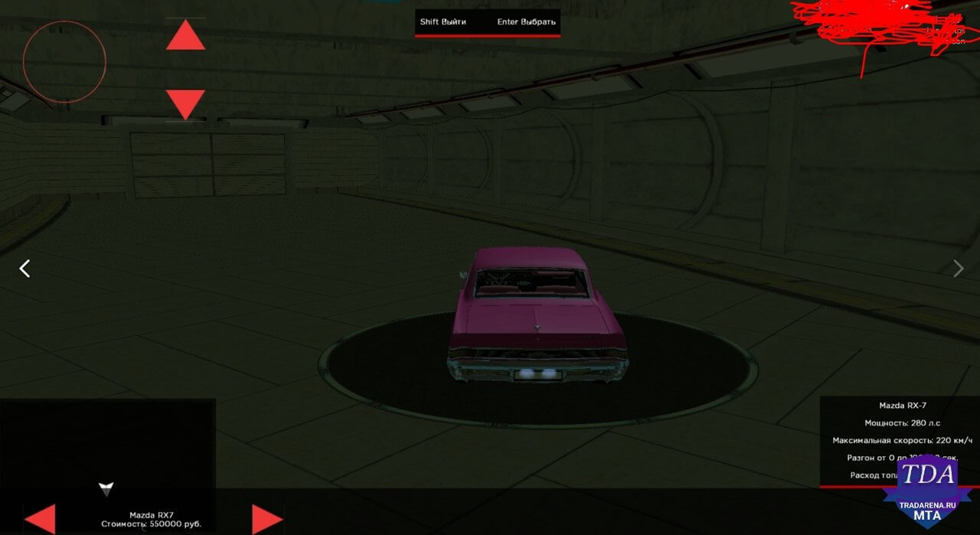980x535 pixels.
Task: Click the white left chevron
Action: coord(24,268)
